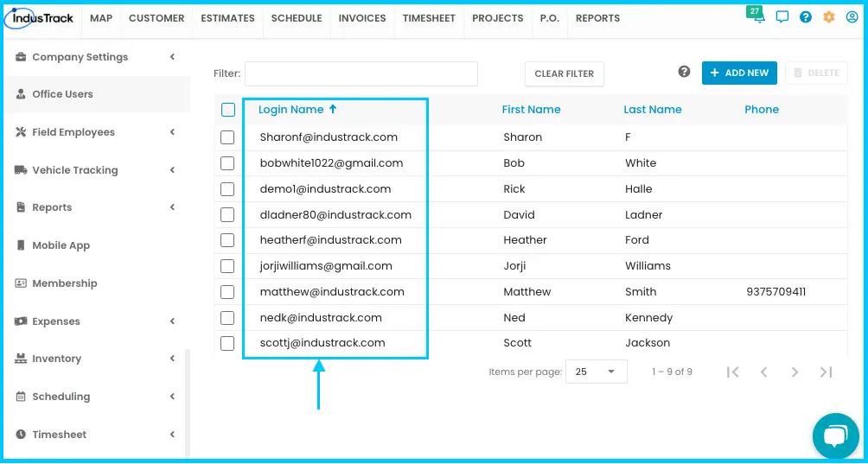This screenshot has width=868, height=464.
Task: Click the Field Employees tools icon
Action: pos(21,132)
